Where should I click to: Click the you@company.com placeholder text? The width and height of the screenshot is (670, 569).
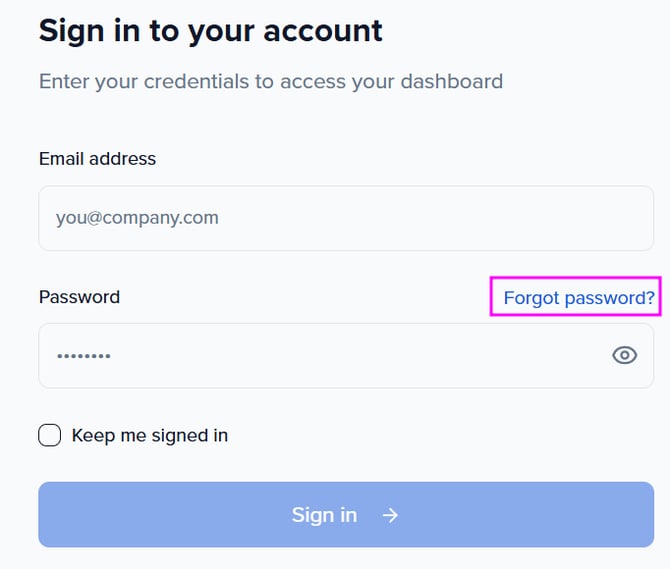pos(137,218)
